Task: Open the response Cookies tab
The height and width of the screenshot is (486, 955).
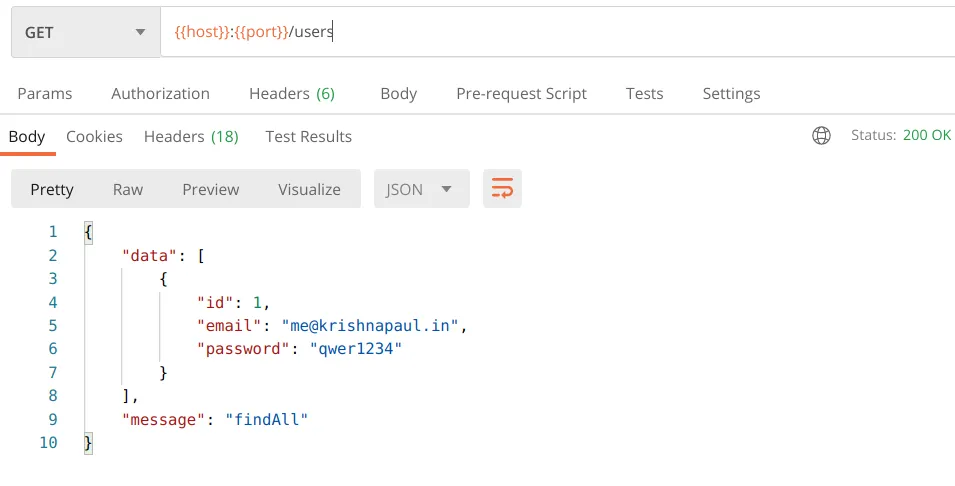Action: [x=94, y=136]
